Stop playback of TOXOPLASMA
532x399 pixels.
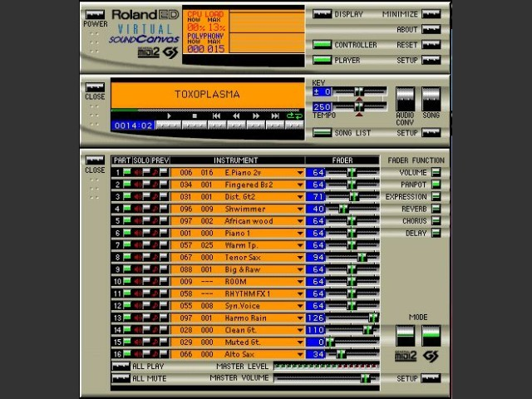(195, 125)
